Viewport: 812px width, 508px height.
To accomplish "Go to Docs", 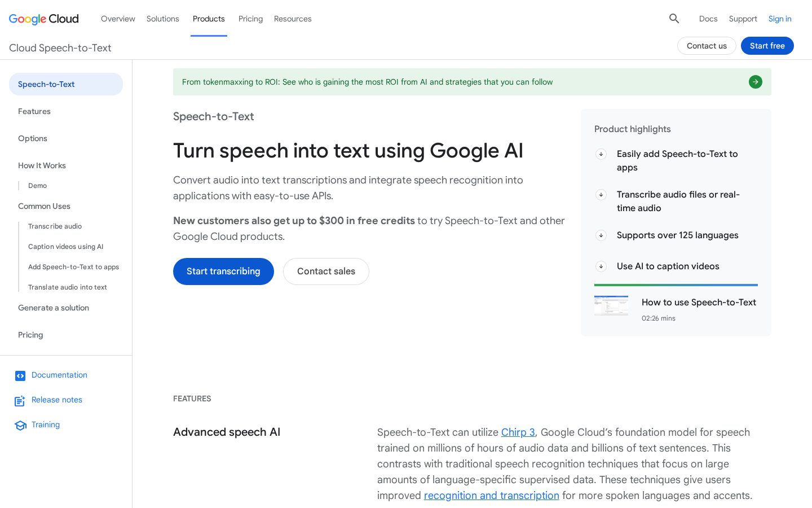I will (708, 19).
